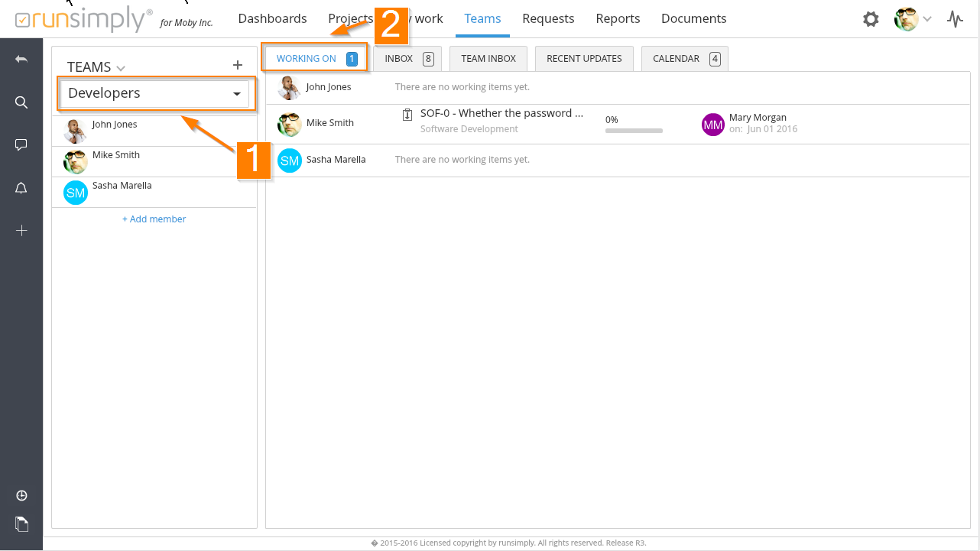980x551 pixels.
Task: Select Sasha Marella in team members list
Action: (122, 186)
